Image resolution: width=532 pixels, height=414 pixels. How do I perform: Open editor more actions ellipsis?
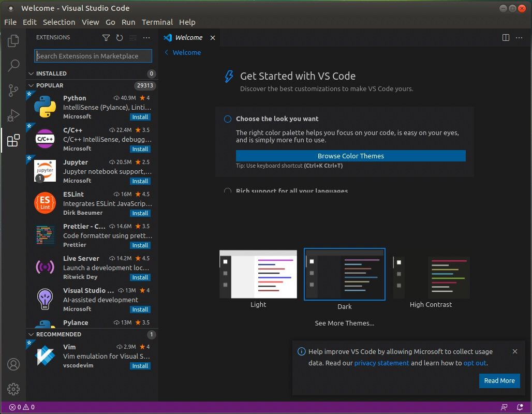click(x=519, y=38)
